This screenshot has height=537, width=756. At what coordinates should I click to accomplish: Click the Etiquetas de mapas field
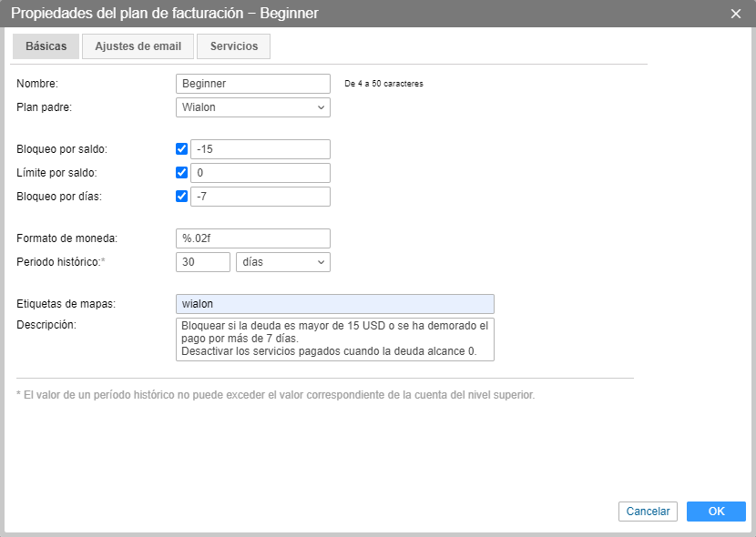(334, 304)
